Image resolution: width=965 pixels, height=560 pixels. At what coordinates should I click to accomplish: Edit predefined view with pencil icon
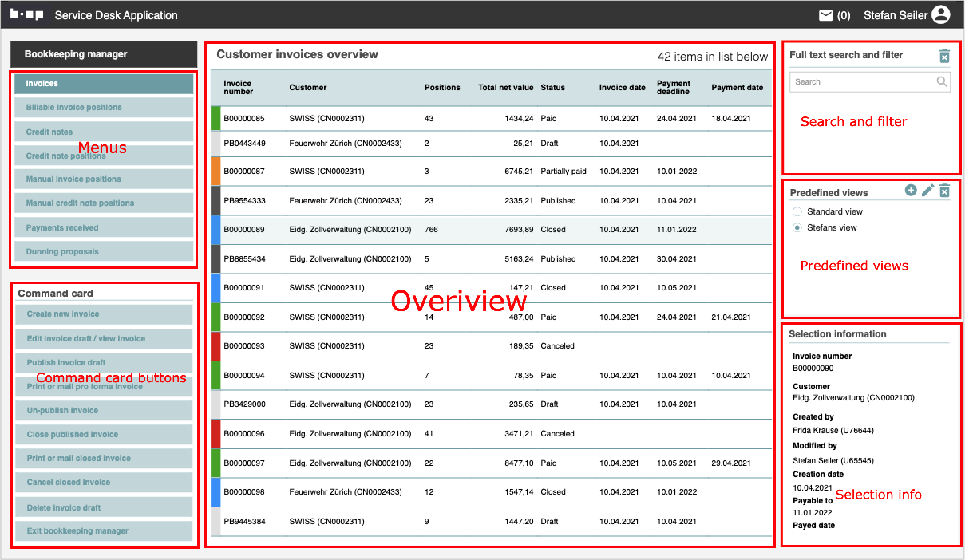click(x=927, y=191)
